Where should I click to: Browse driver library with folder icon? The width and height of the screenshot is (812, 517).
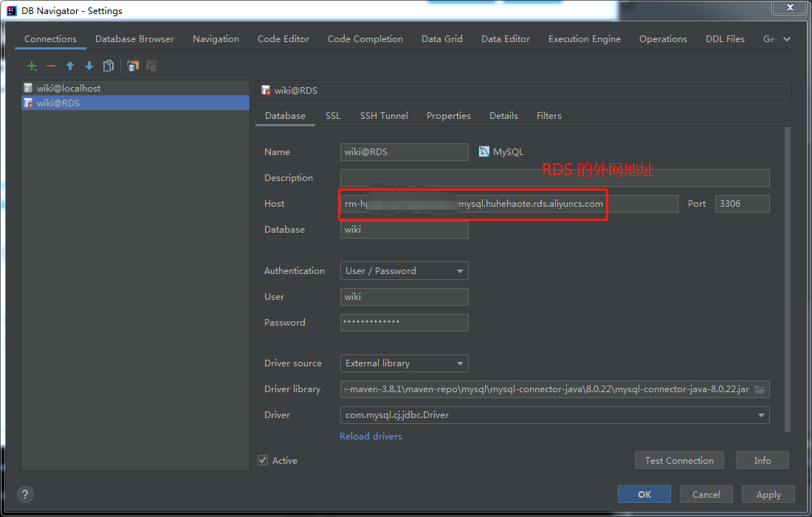[x=760, y=389]
